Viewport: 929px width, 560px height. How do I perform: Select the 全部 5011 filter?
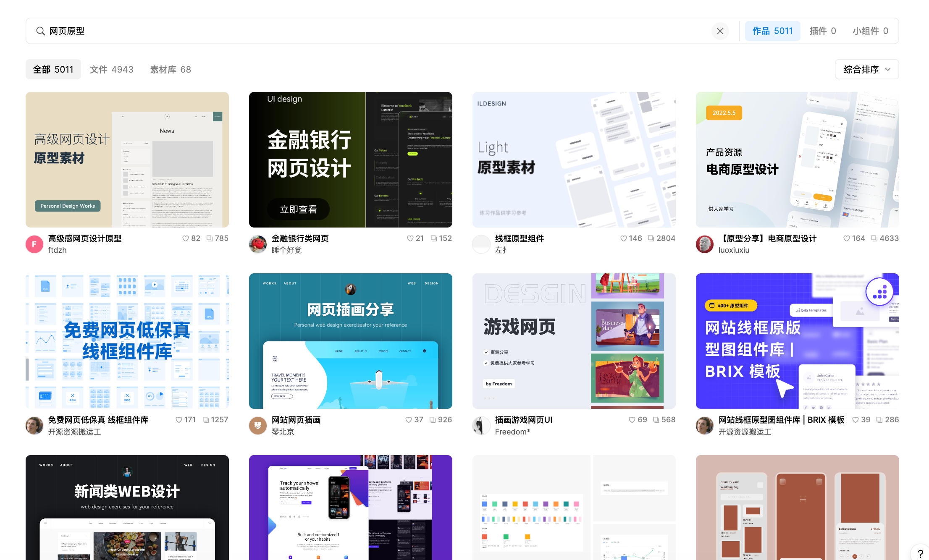53,69
